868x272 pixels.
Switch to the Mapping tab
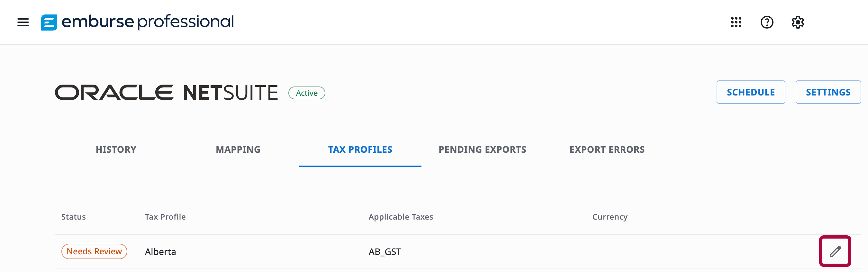[x=238, y=149]
